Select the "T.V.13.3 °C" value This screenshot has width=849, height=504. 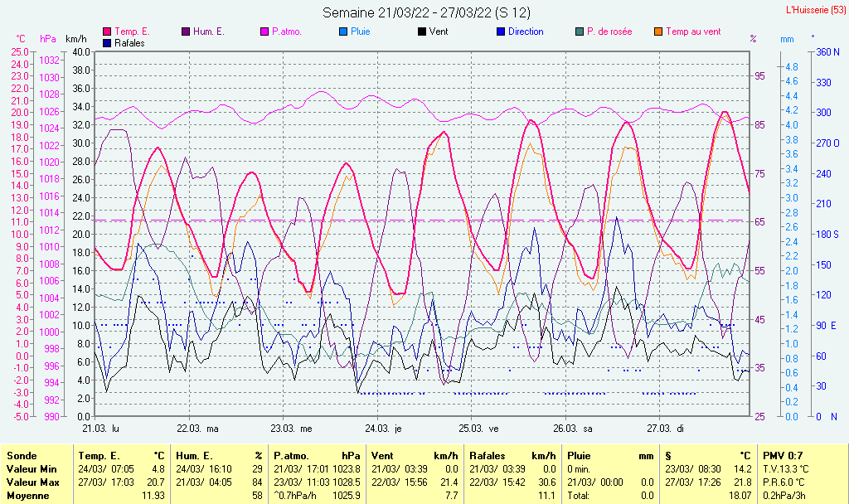[786, 469]
